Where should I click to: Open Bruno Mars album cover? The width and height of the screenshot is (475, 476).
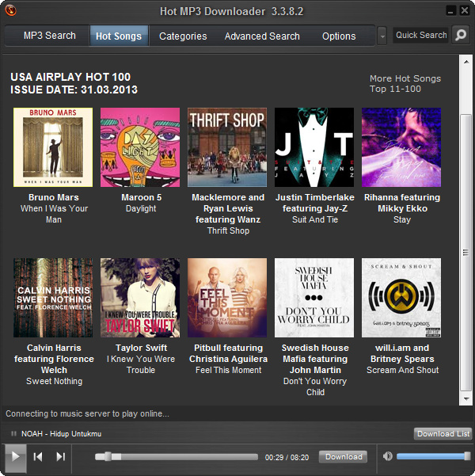coord(53,147)
